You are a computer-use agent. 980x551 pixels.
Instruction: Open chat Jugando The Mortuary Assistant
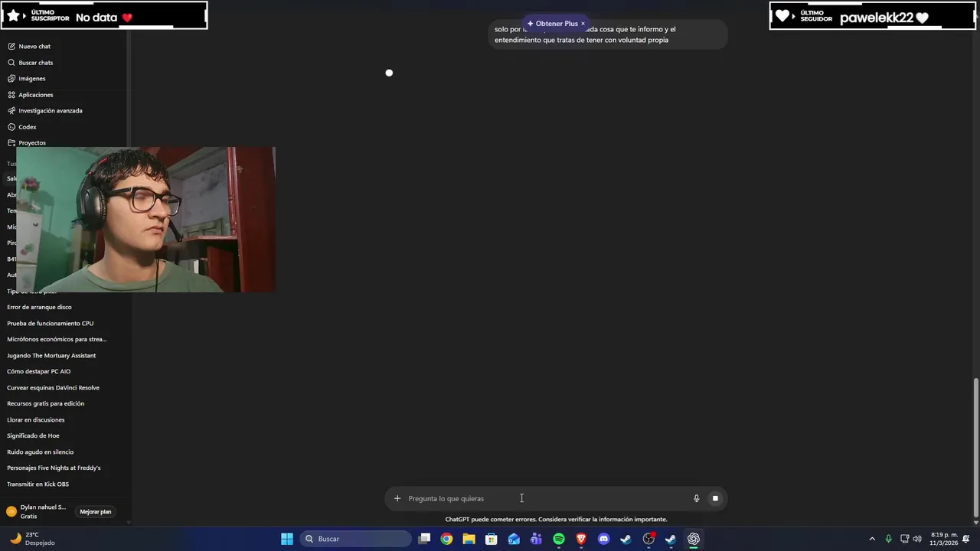(x=51, y=356)
